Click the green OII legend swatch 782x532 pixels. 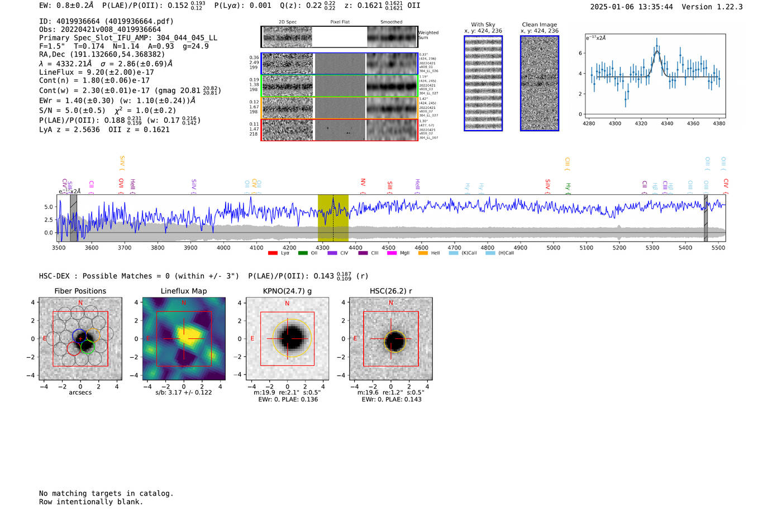click(303, 253)
